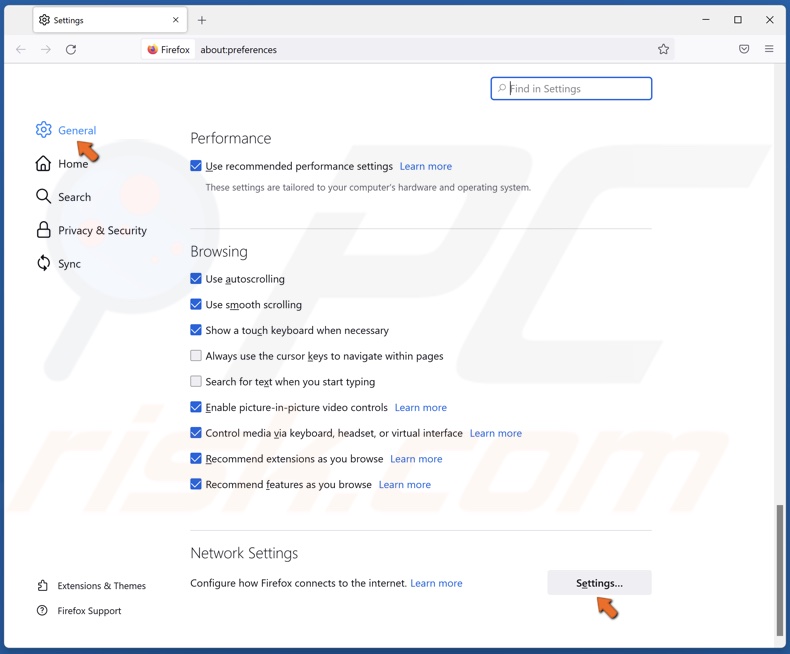Open Learn more link for control media
Screen dimensions: 790x654
(496, 433)
